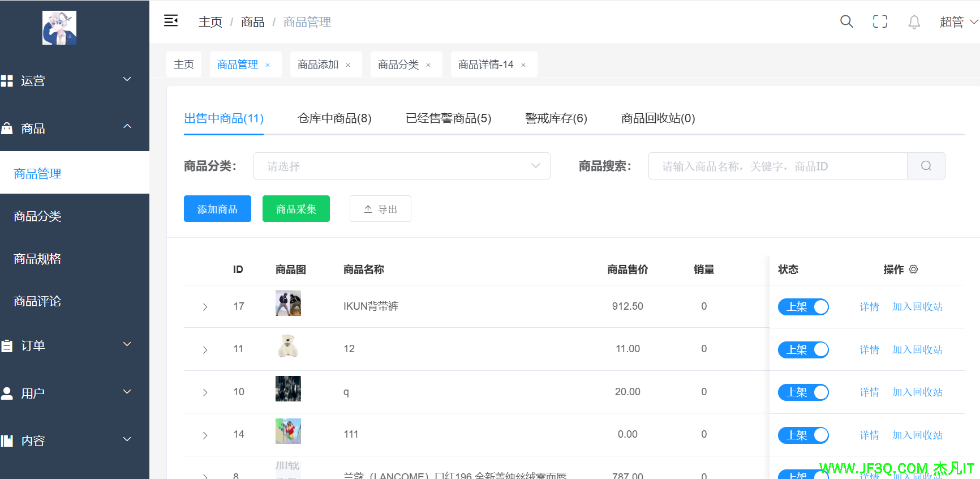Click the blue 添加商品 button
The image size is (980, 479).
217,209
